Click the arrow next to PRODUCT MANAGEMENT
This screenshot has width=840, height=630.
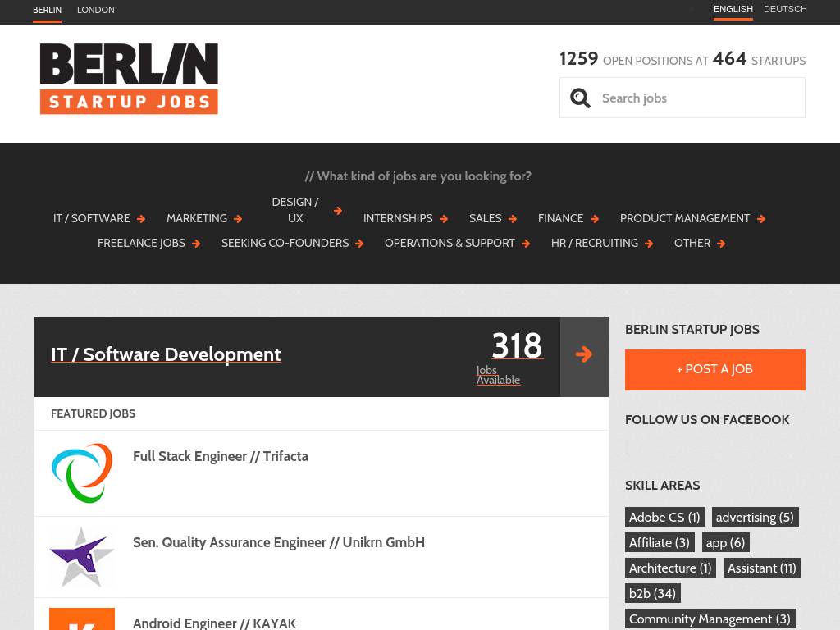point(761,219)
